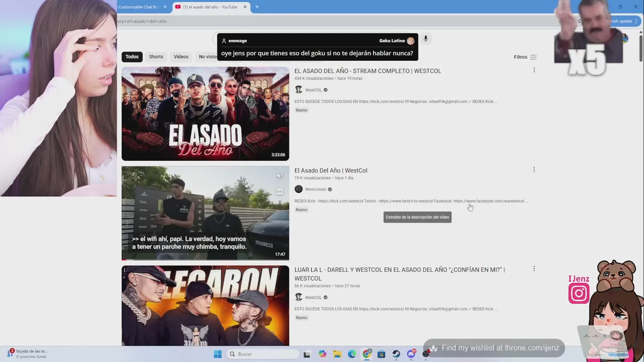This screenshot has width=644, height=362.
Task: Click the description starting REDES Kick
Action: pyautogui.click(x=411, y=201)
